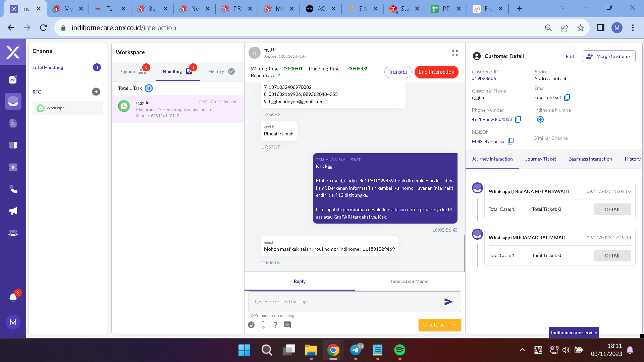The image size is (644, 362).
Task: Click the send message arrow icon
Action: click(x=448, y=302)
